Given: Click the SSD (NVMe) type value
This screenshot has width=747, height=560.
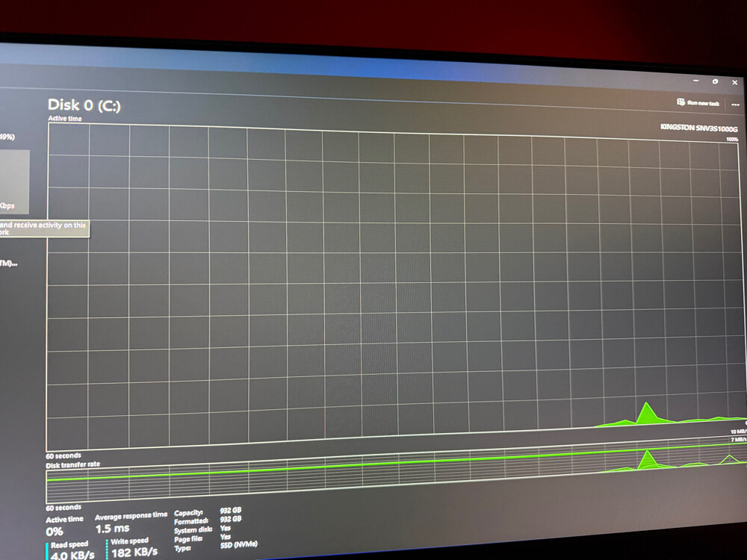Looking at the screenshot, I should click(x=239, y=544).
